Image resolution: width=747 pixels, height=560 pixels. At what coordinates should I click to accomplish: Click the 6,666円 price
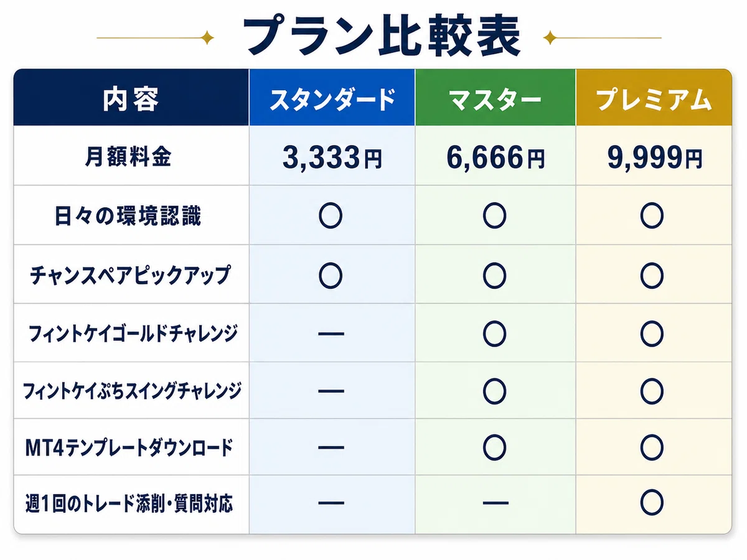(496, 158)
